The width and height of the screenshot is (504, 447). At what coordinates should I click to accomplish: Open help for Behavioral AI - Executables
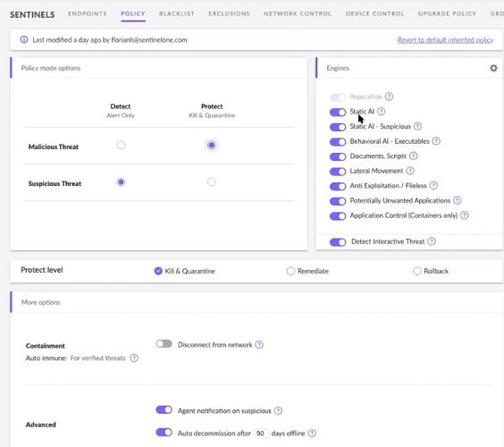[x=436, y=141]
